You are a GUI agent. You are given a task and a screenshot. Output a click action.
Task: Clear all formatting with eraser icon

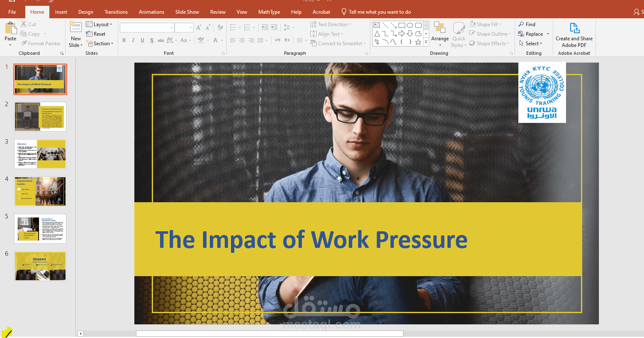point(220,28)
